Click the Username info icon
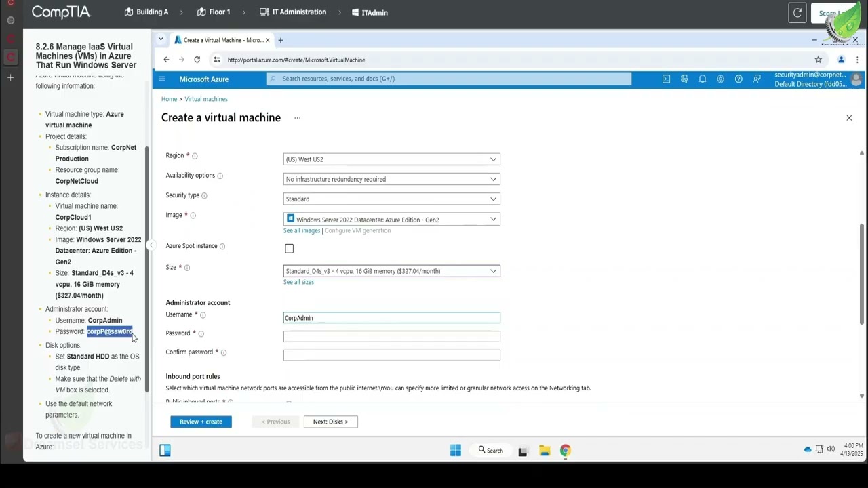This screenshot has width=868, height=488. coord(203,314)
